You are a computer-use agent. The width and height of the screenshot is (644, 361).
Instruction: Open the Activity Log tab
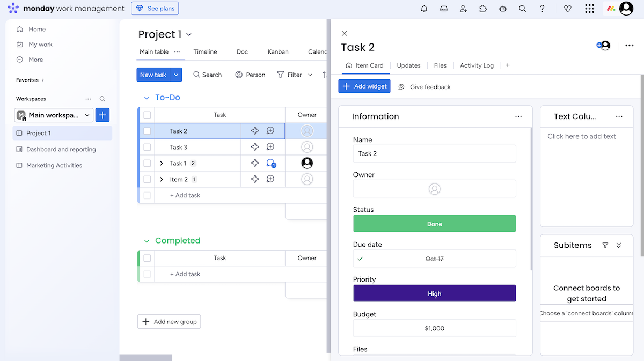(x=477, y=65)
